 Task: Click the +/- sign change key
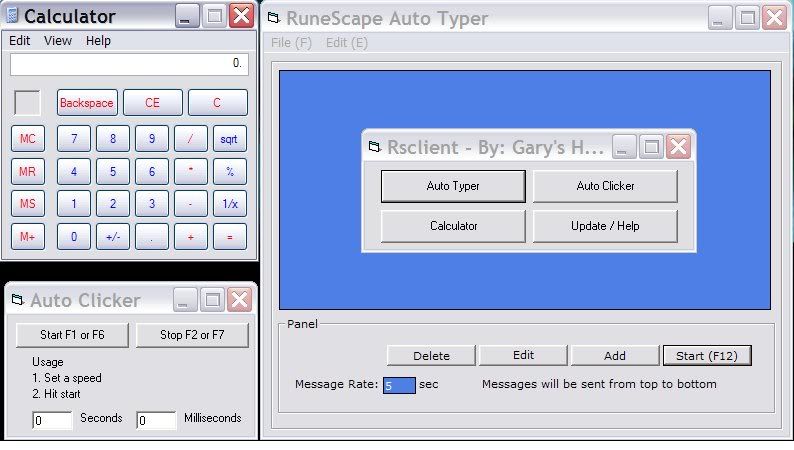click(113, 236)
